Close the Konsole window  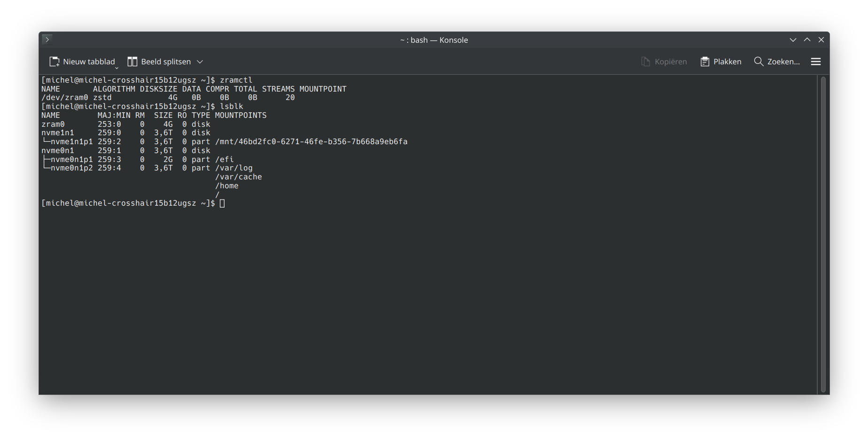click(821, 40)
